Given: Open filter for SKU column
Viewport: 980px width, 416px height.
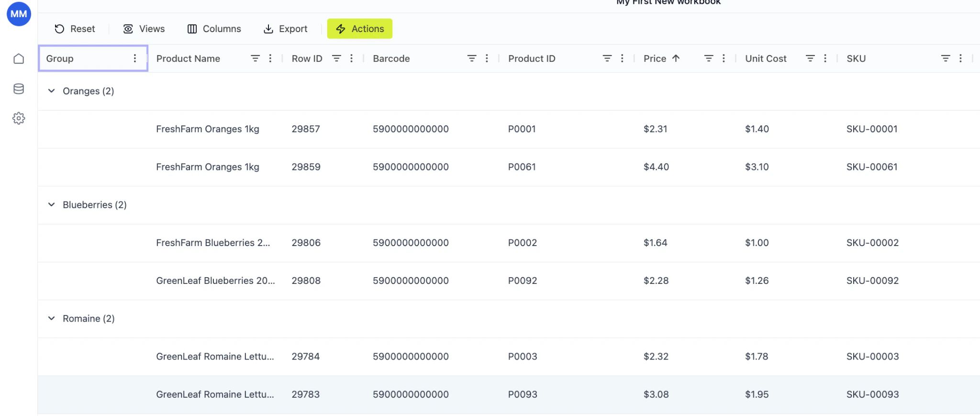Looking at the screenshot, I should click(x=946, y=58).
